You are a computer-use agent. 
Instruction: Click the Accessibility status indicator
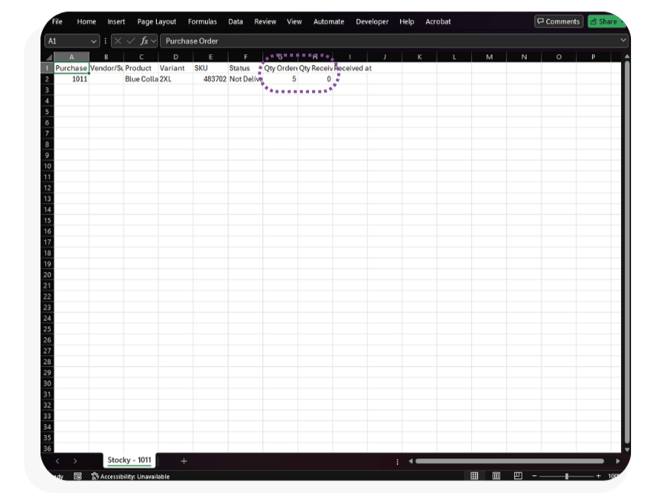131,476
